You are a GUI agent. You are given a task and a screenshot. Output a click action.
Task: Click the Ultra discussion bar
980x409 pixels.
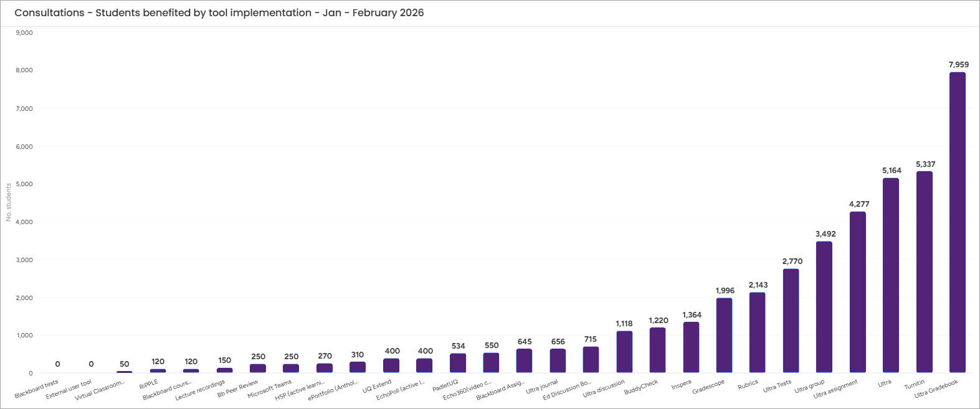[624, 352]
